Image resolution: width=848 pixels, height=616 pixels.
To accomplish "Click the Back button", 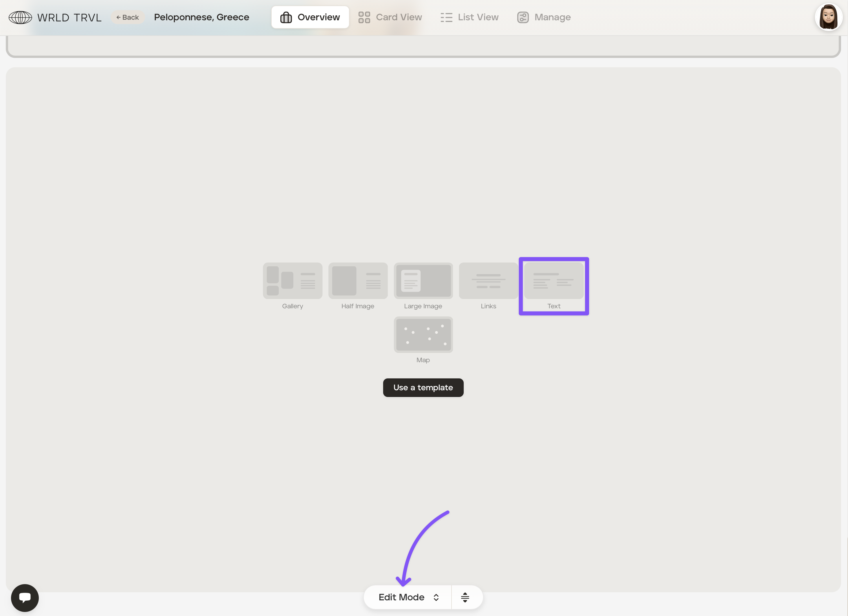I will coord(127,17).
